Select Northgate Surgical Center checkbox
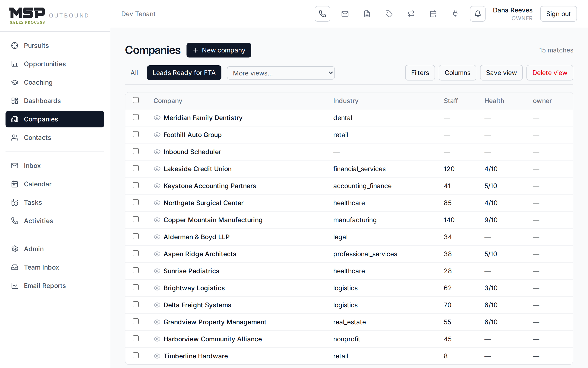The width and height of the screenshot is (588, 368). click(x=136, y=202)
